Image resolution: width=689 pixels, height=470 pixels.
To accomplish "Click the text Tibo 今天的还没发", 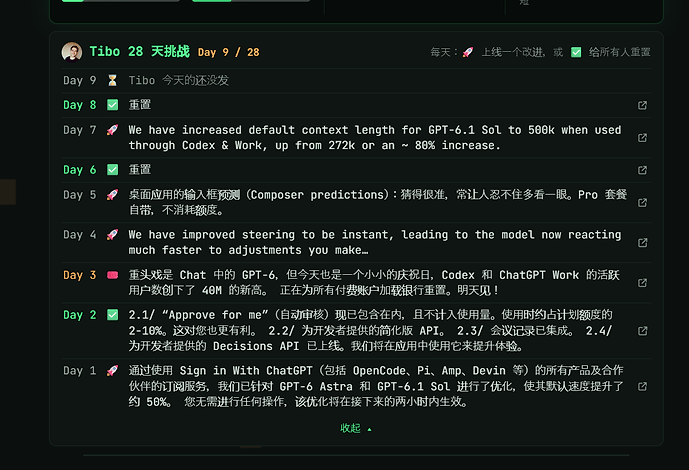I will 179,80.
